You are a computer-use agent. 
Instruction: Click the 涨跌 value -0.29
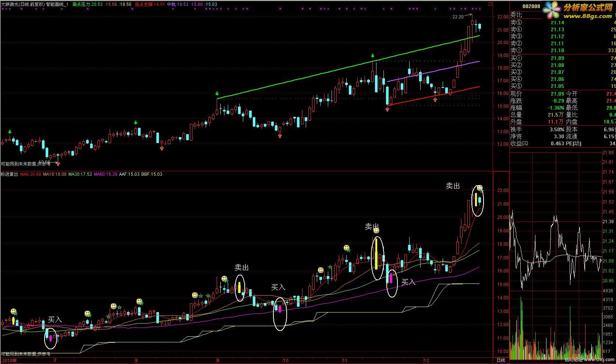pyautogui.click(x=557, y=101)
